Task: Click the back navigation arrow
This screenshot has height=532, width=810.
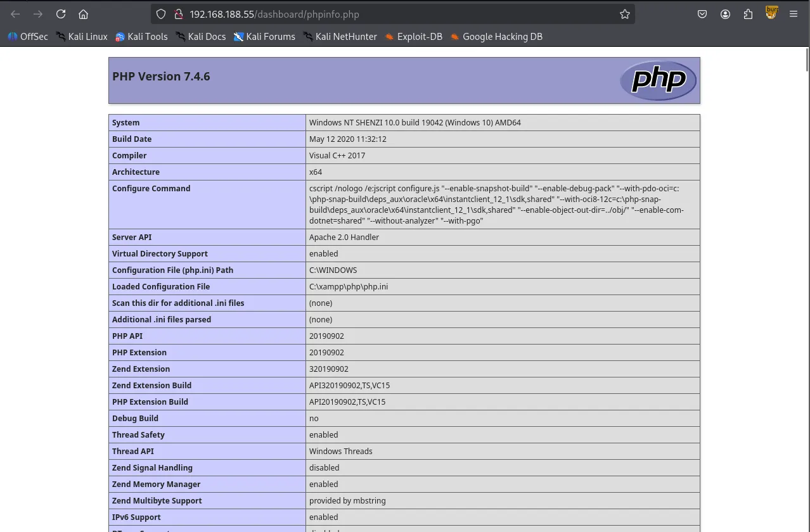Action: click(15, 14)
